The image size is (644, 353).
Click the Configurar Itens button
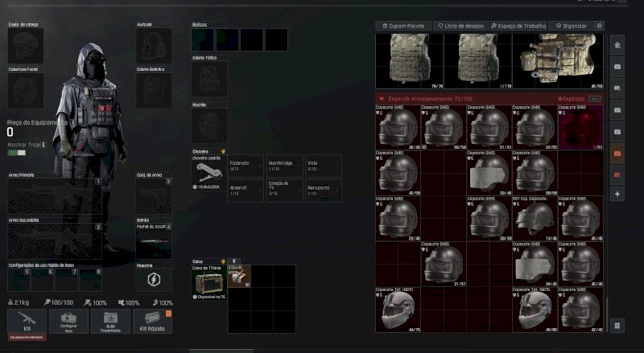coord(68,322)
